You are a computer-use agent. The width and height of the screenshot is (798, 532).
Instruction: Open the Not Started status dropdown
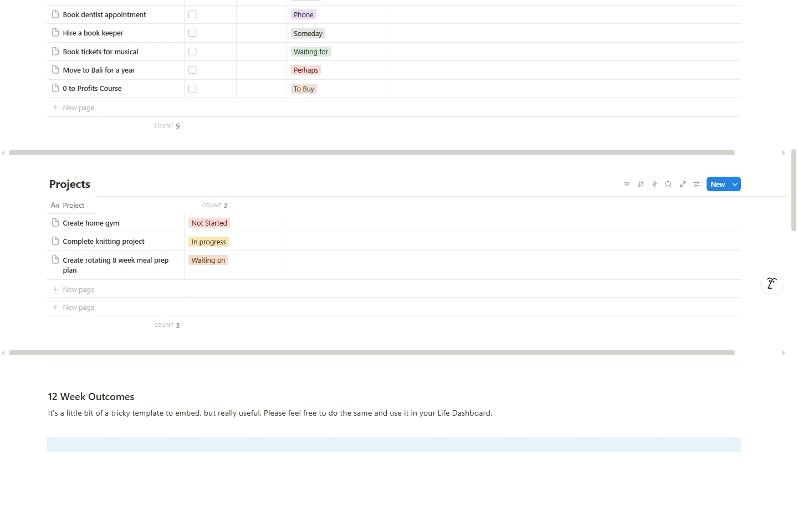209,223
